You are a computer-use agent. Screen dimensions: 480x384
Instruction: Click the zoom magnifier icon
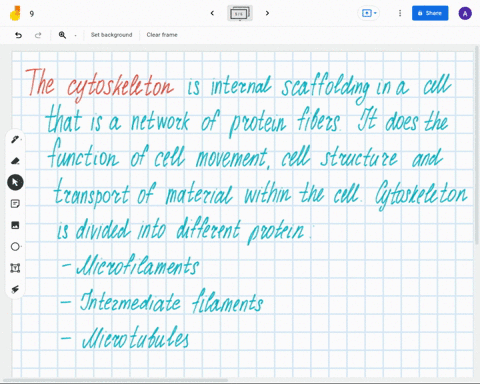coord(62,35)
